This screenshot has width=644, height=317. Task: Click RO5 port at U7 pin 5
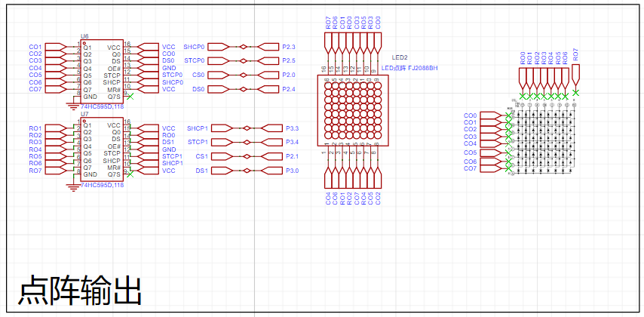coord(56,156)
